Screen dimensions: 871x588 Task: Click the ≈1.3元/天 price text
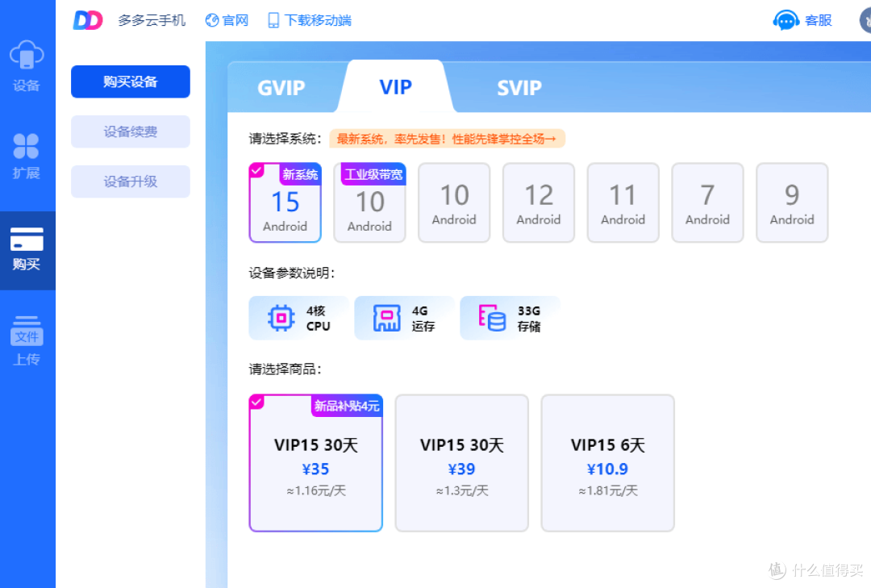tap(461, 490)
